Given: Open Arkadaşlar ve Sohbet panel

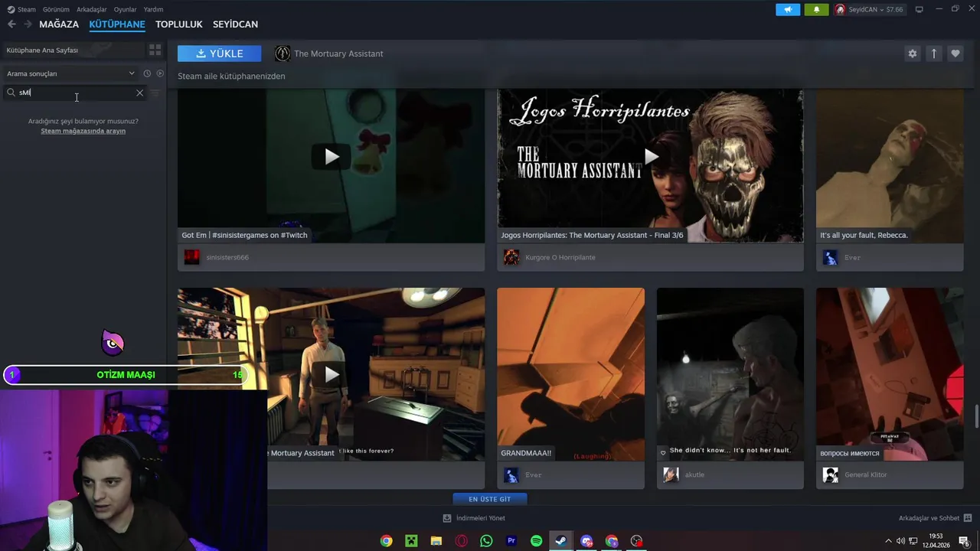Looking at the screenshot, I should [x=935, y=518].
